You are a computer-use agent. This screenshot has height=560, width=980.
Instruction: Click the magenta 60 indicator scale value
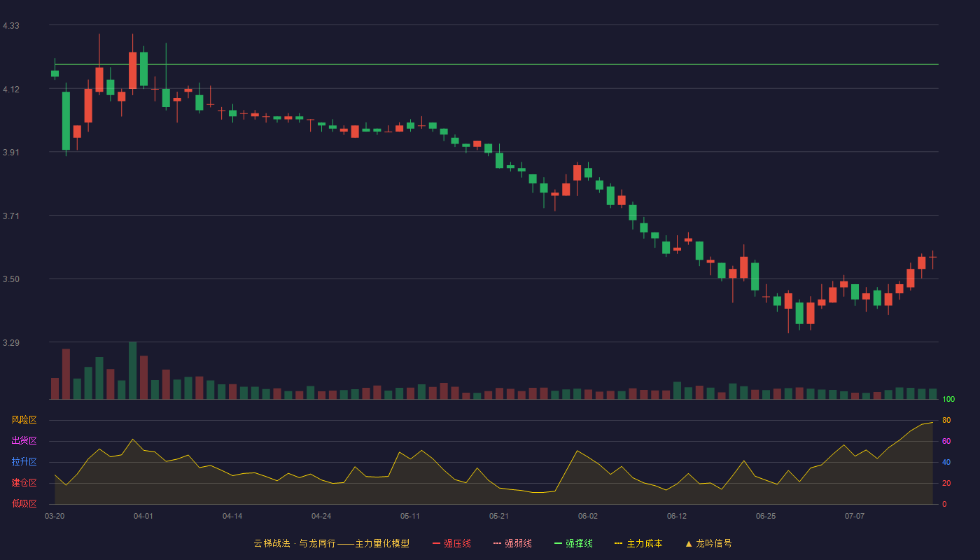point(946,441)
